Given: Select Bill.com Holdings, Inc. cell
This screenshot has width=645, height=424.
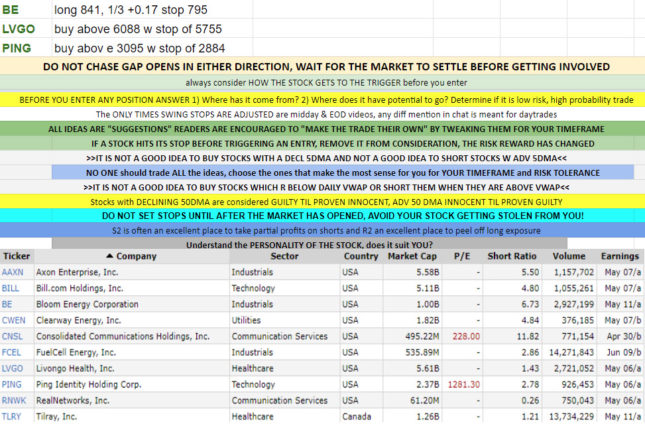Looking at the screenshot, I should 132,288.
